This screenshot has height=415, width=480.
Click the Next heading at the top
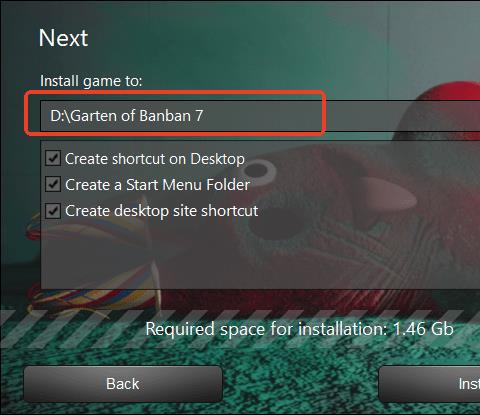(x=63, y=38)
